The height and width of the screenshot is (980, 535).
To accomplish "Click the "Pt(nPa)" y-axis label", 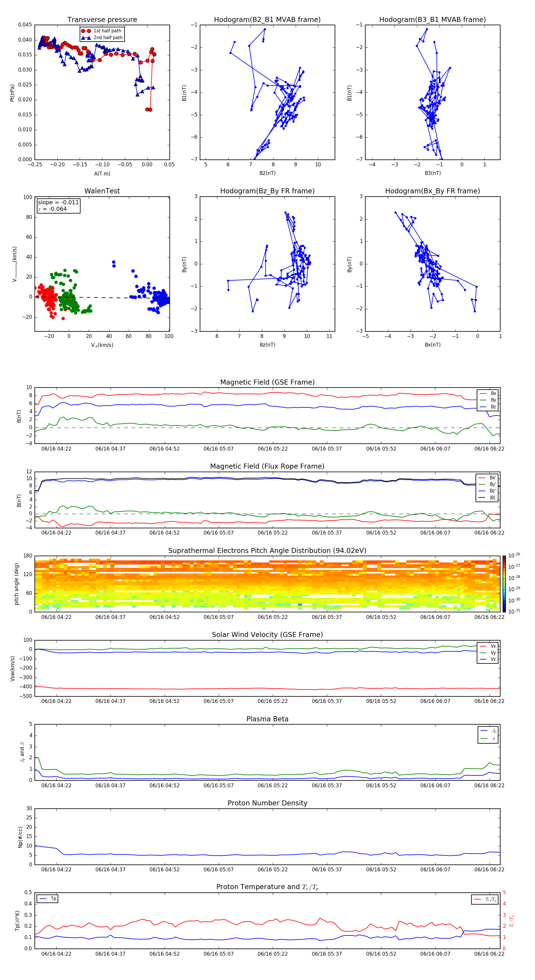I will pos(12,93).
